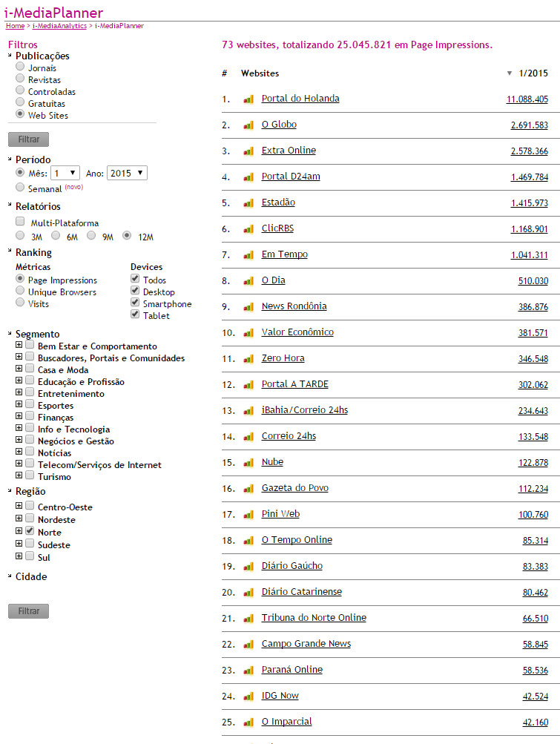Open the Ano year dropdown

point(127,173)
